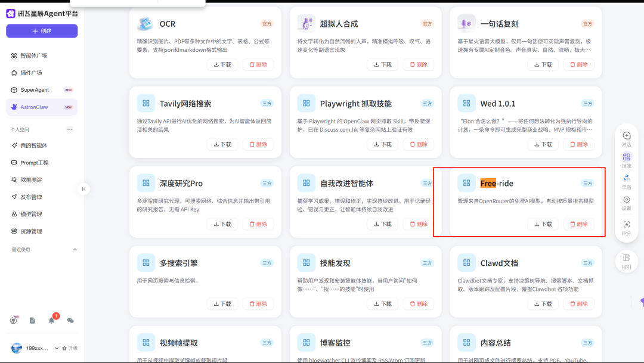Delete the 一句话复刻 skill
This screenshot has width=644, height=363.
click(x=578, y=64)
